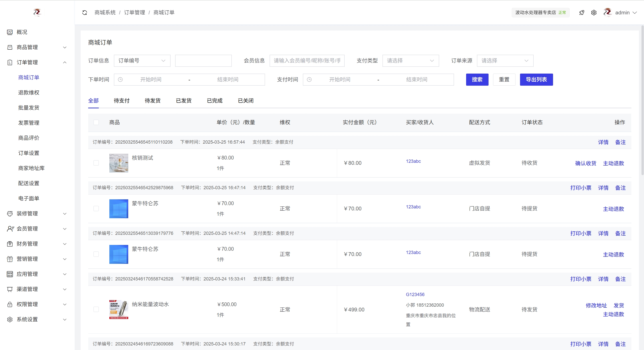Expand the 财务管理 chevron

pos(65,244)
